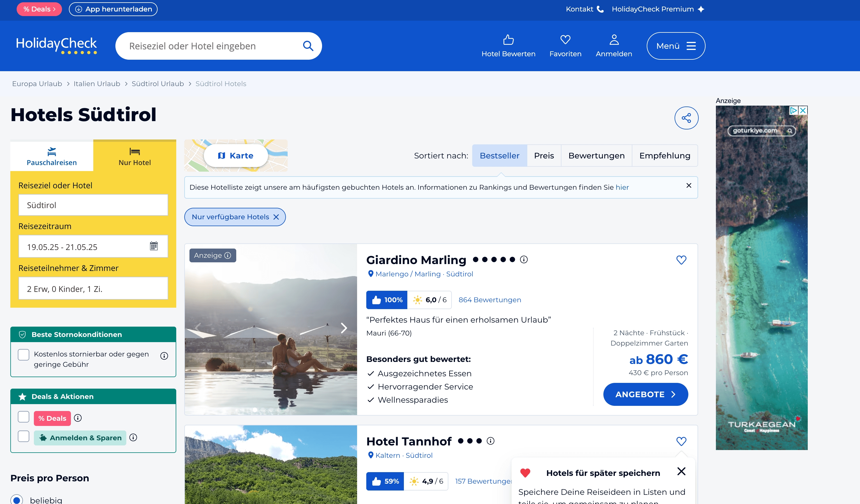
Task: Click info icon next to Deals checkbox
Action: (78, 418)
